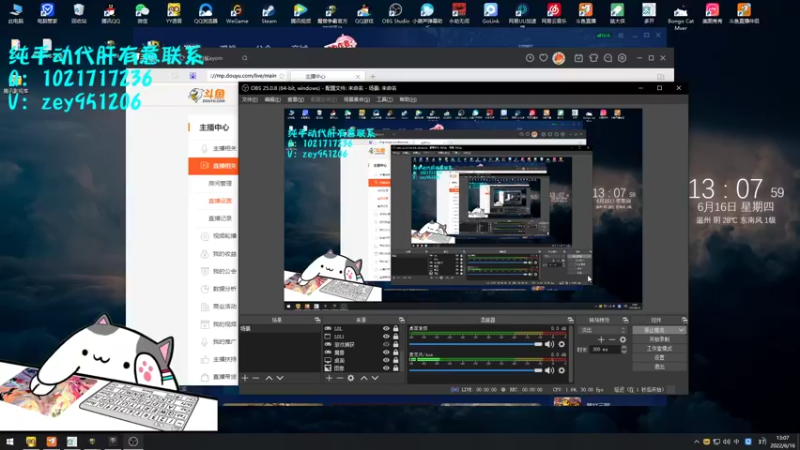Unlock the LOL source lock icon

[x=395, y=329]
